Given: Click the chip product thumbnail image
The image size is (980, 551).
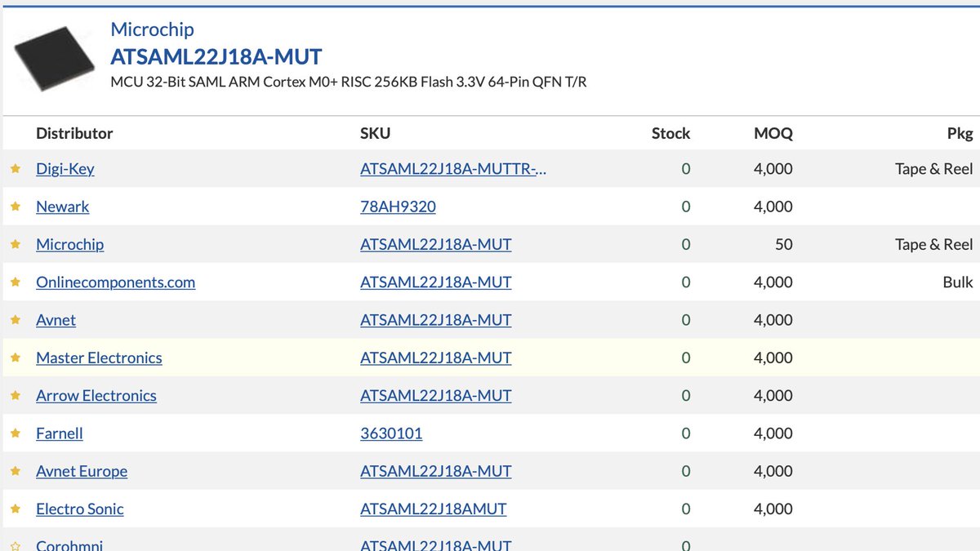Looking at the screenshot, I should pos(55,59).
